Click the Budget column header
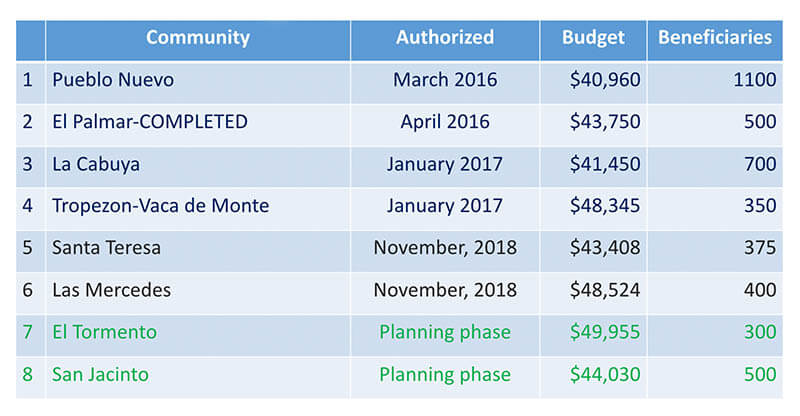Viewport: 800px width, 416px height. coord(593,38)
